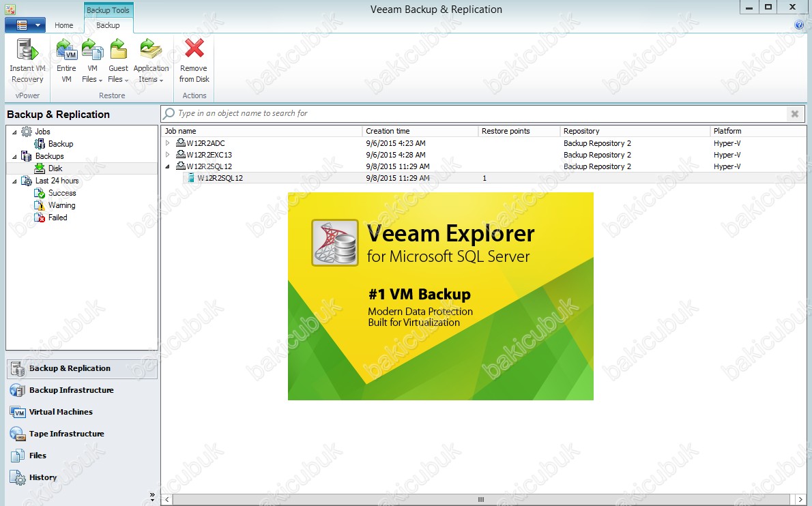Click the horizontal scrollbar left arrow

coord(166,499)
